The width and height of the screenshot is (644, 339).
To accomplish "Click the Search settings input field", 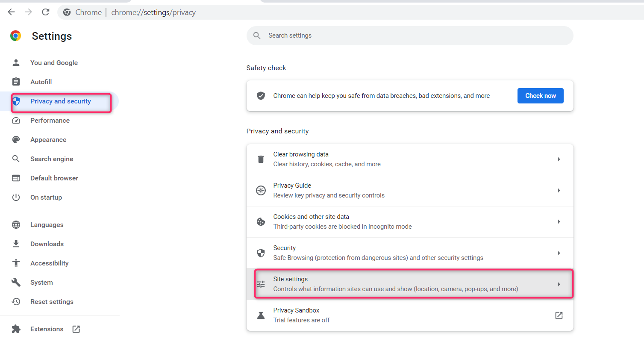I will point(410,35).
